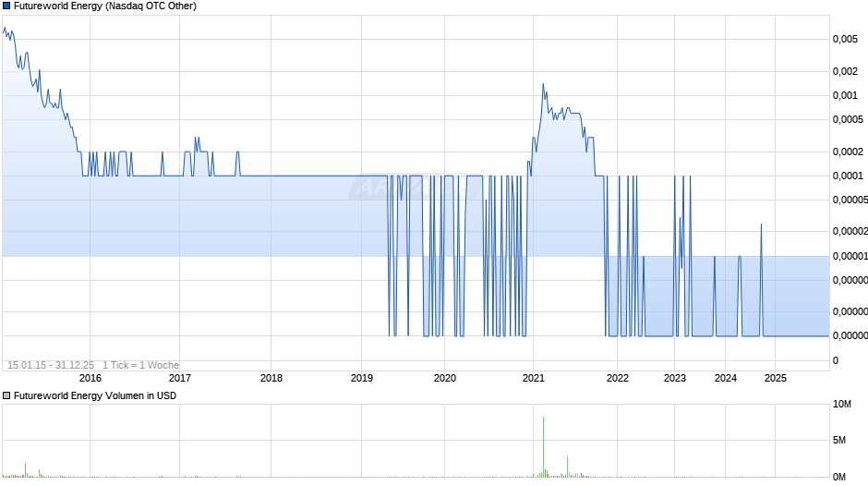
Task: Click the late 2024 price spike on the line
Action: point(761,225)
